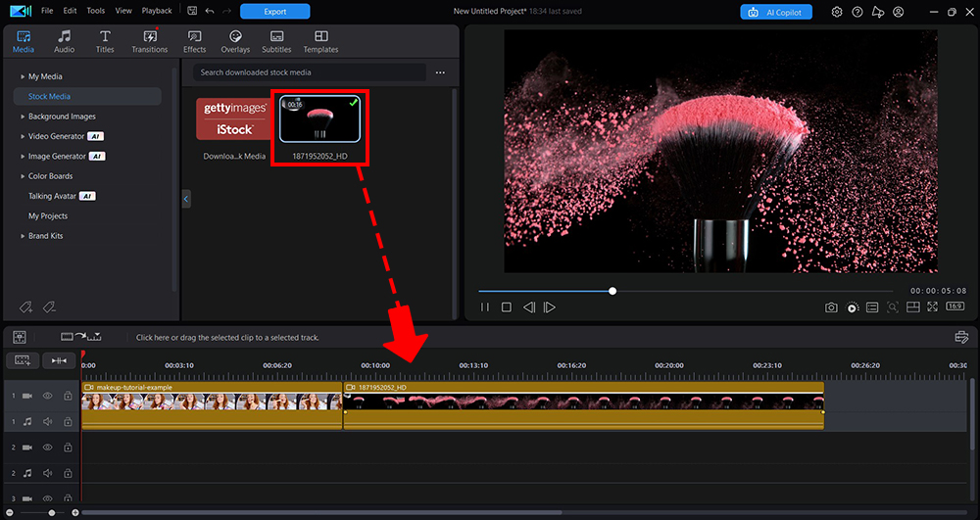Switch to the Titles tab
The height and width of the screenshot is (520, 980).
104,41
